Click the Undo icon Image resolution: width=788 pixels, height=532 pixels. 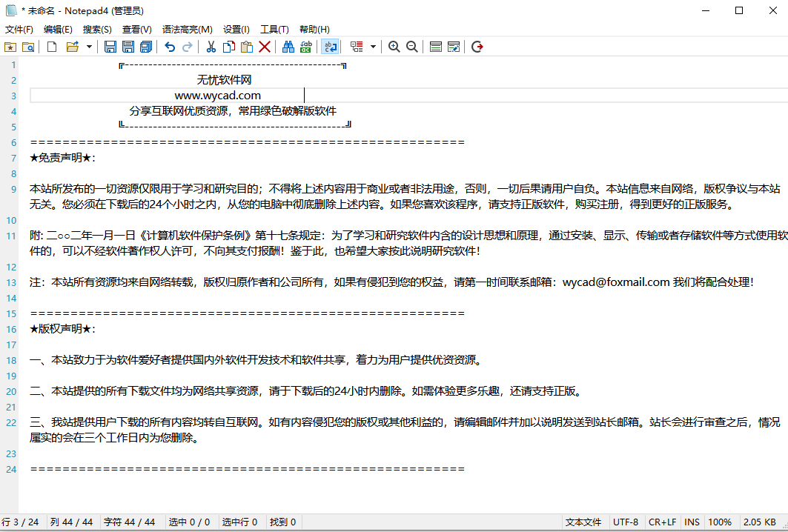169,47
